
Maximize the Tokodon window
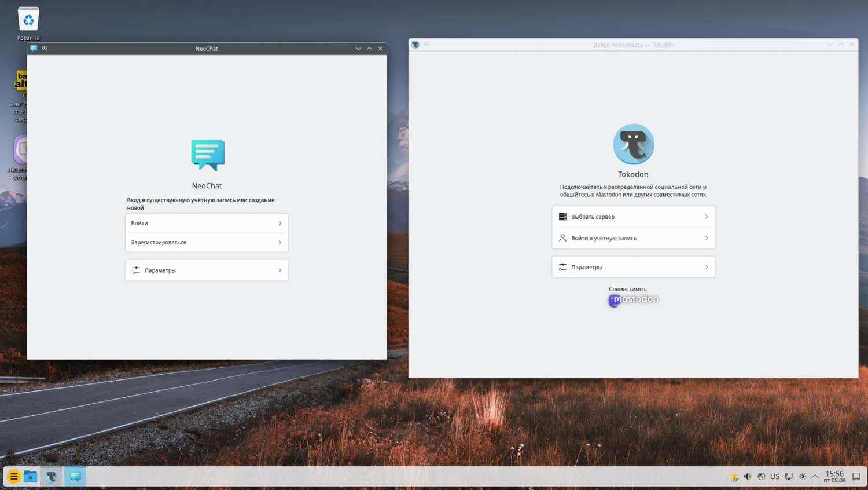tap(841, 45)
